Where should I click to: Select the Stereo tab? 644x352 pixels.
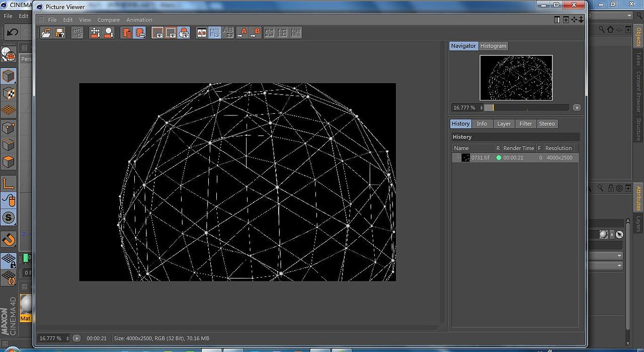click(547, 124)
